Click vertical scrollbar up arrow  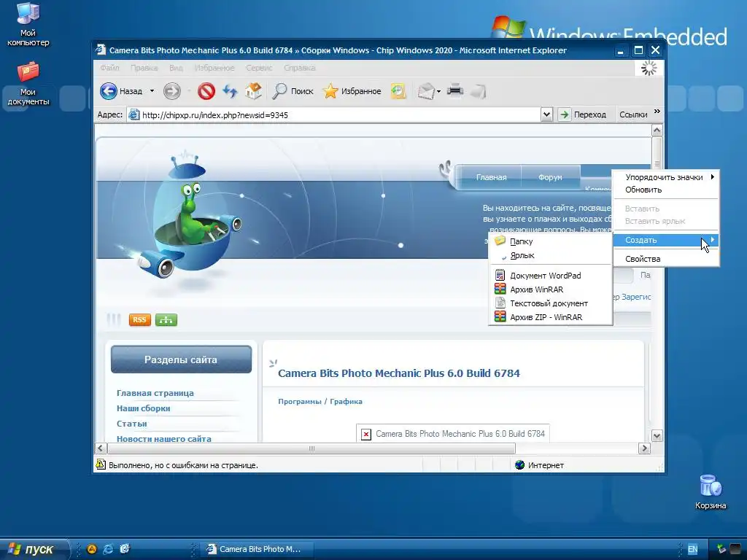point(657,130)
